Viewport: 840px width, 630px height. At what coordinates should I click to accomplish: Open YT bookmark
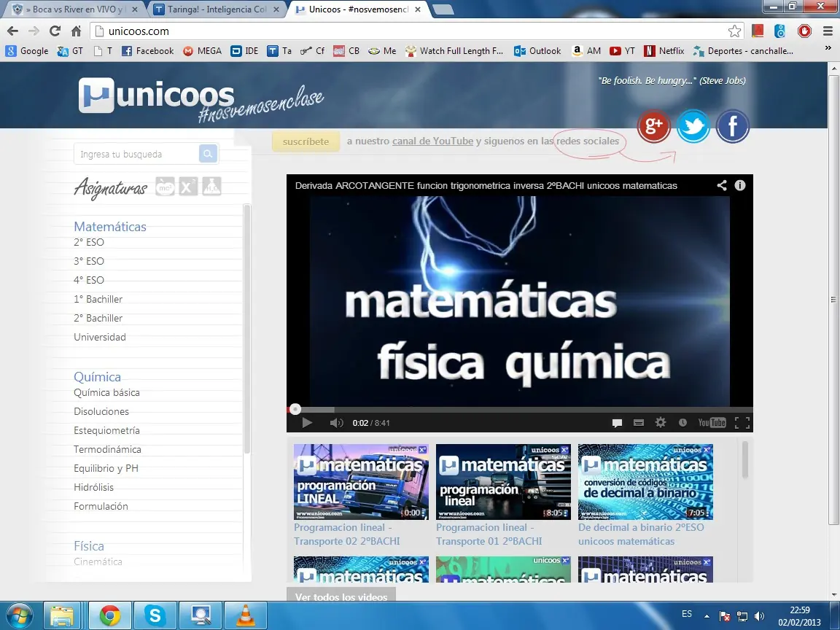click(x=623, y=51)
